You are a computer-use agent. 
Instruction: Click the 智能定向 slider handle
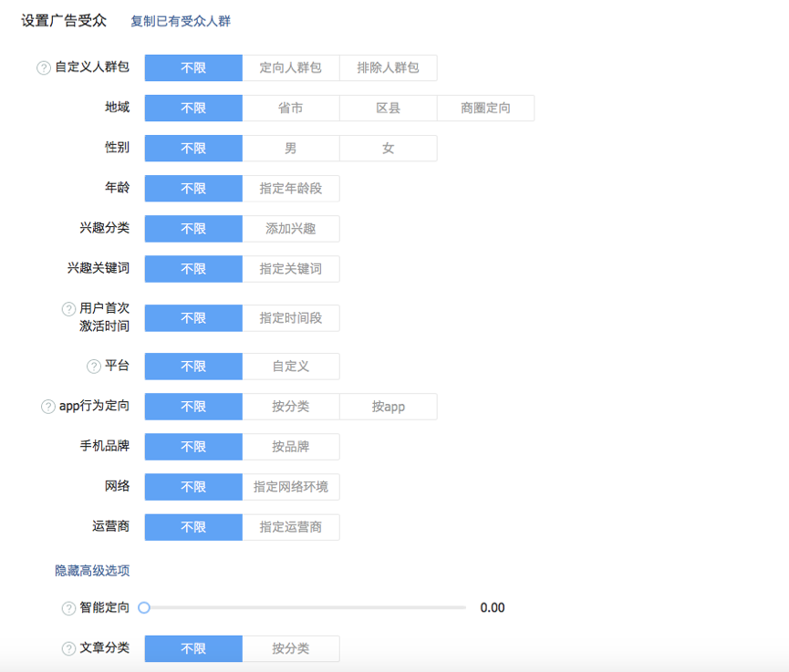pos(144,608)
